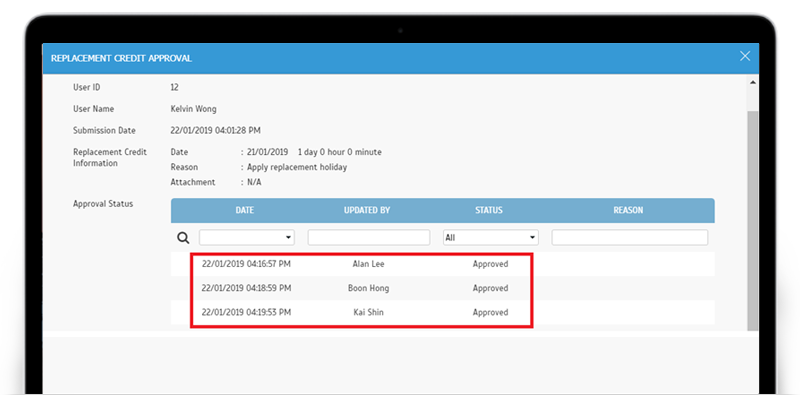Click the Kai Shin name cell
This screenshot has height=395, width=800.
click(368, 312)
